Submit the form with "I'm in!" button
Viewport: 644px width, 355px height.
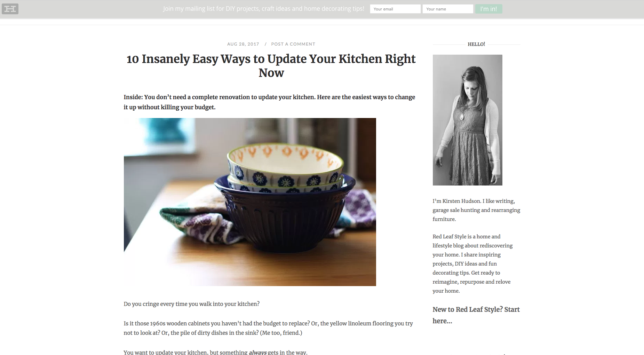(488, 9)
